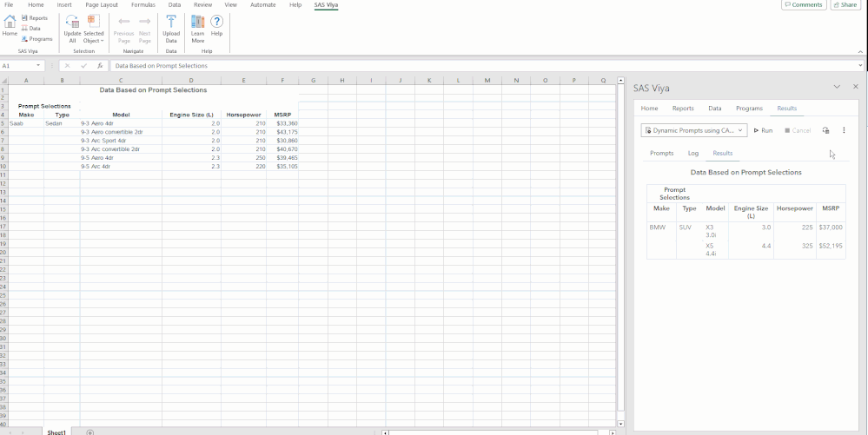Select the Sheet1 worksheet tab
Viewport: 868px width, 435px height.
[56, 432]
